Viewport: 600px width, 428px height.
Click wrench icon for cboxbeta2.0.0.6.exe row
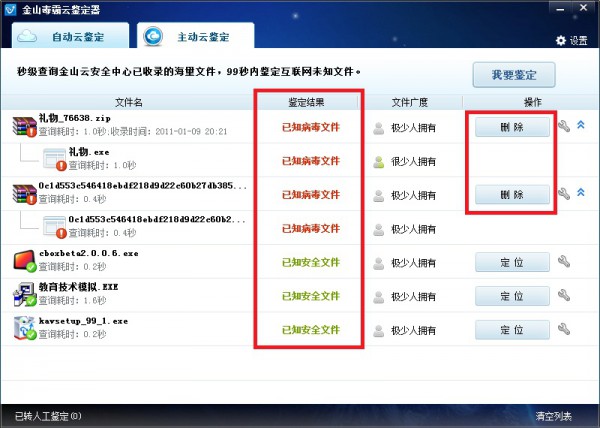click(x=564, y=262)
